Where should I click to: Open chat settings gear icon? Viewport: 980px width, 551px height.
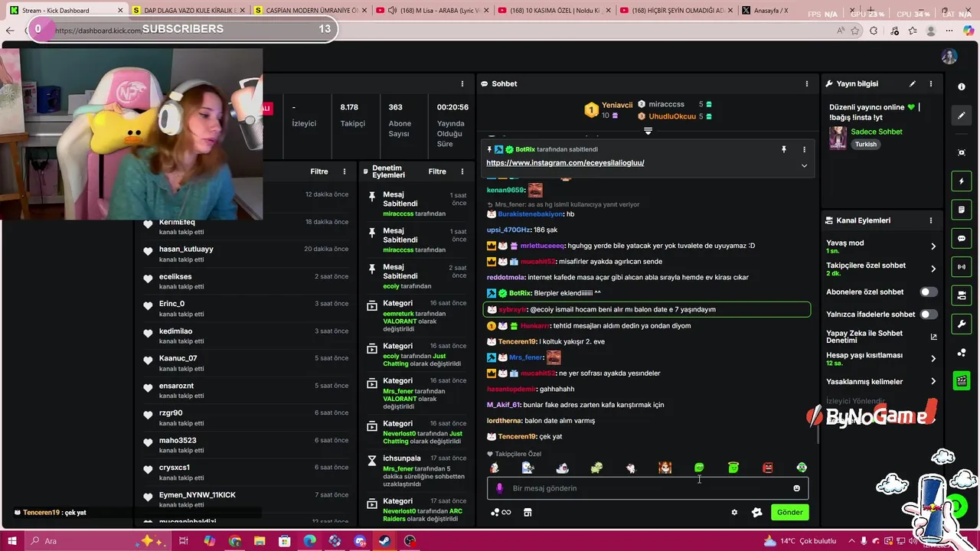point(734,513)
